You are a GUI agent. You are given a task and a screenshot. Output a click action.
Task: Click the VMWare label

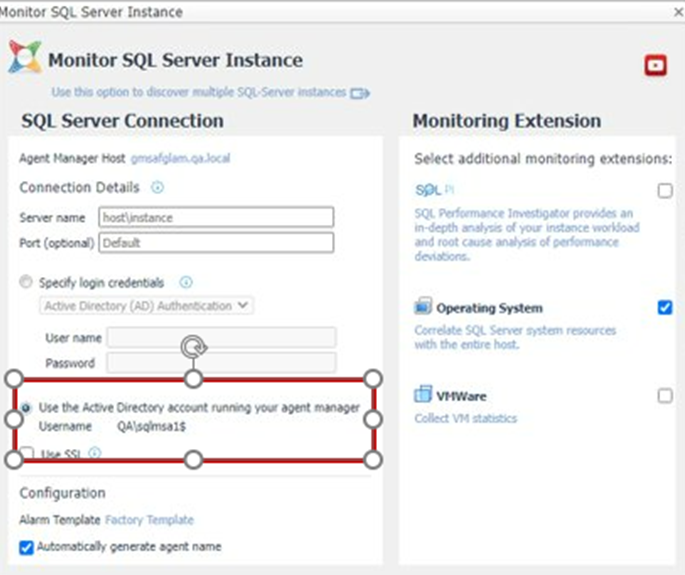461,396
